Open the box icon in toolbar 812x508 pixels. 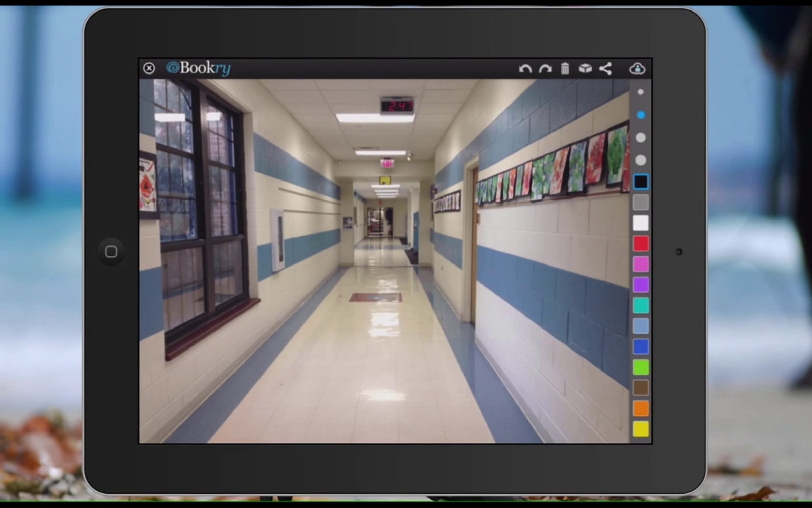click(x=585, y=68)
